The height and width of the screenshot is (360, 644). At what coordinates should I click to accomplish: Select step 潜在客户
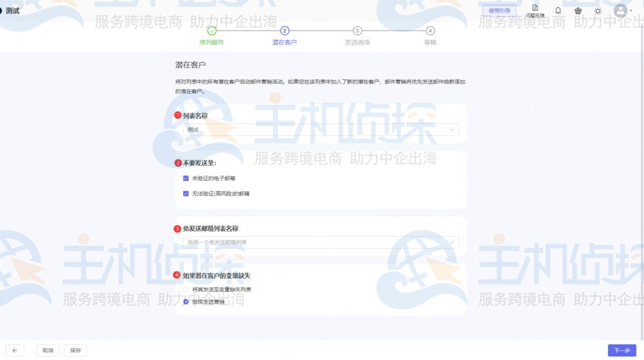point(284,35)
